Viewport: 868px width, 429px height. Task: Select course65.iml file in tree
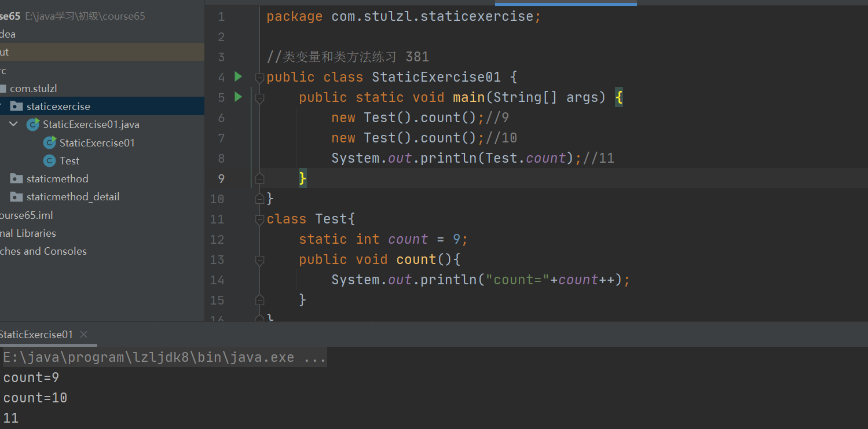click(x=27, y=215)
